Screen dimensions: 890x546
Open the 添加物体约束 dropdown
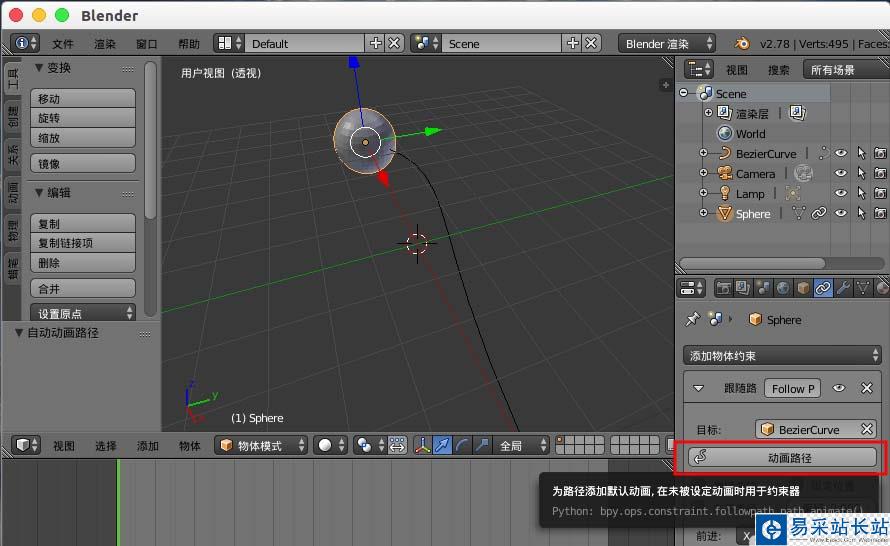coord(783,355)
